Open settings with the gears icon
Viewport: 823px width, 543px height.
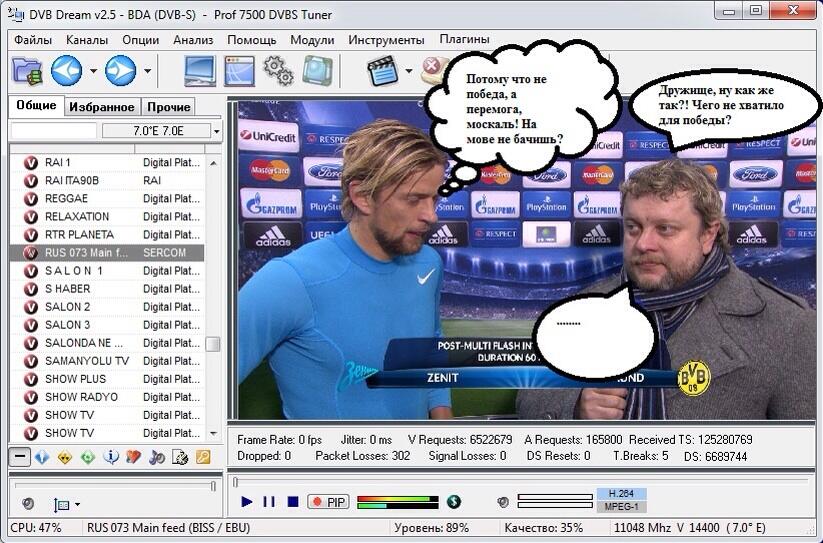(x=278, y=71)
